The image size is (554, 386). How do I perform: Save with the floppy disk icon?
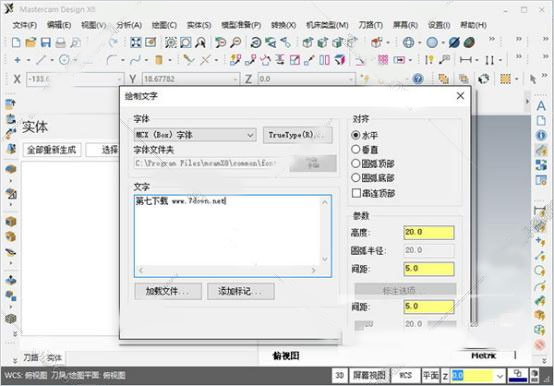coord(46,42)
